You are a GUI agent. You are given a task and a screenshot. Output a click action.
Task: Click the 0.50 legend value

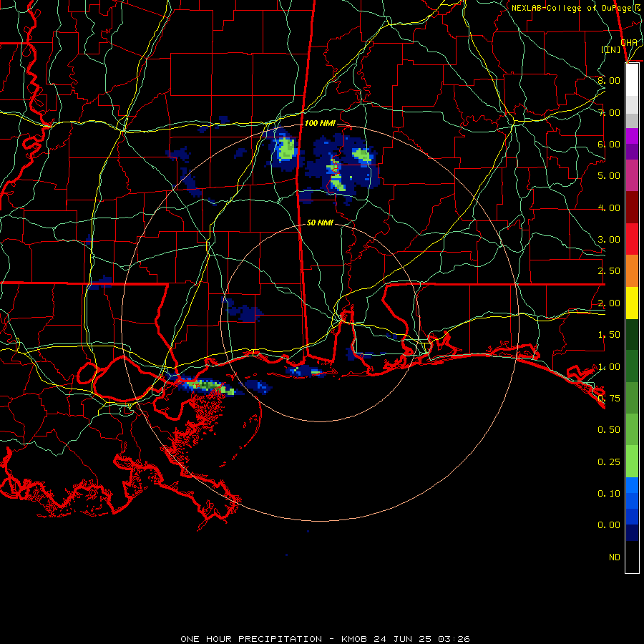pos(609,430)
